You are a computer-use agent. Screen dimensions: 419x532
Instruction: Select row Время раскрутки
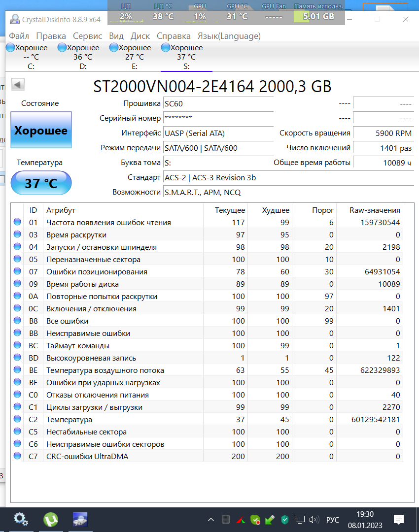point(207,235)
